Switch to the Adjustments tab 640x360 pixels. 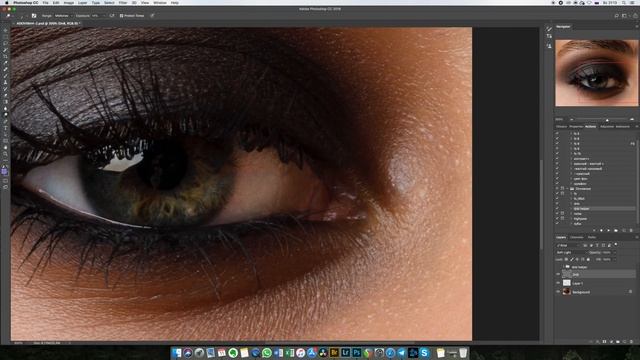click(607, 127)
